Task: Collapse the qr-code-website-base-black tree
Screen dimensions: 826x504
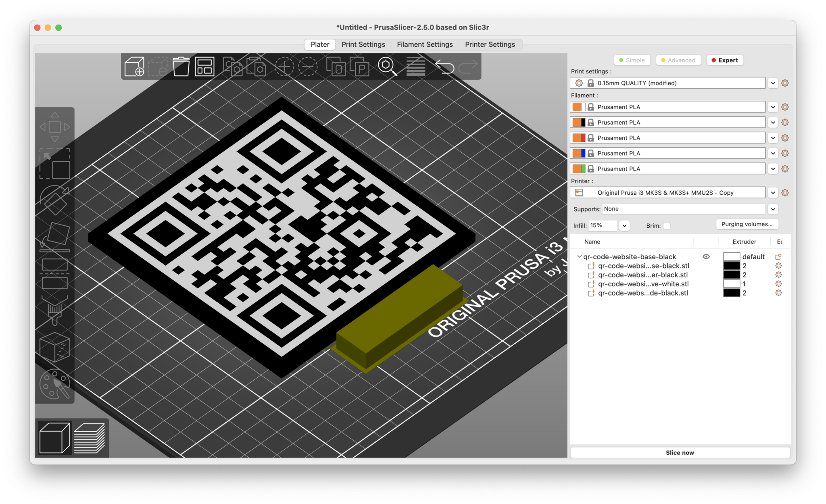Action: 579,257
